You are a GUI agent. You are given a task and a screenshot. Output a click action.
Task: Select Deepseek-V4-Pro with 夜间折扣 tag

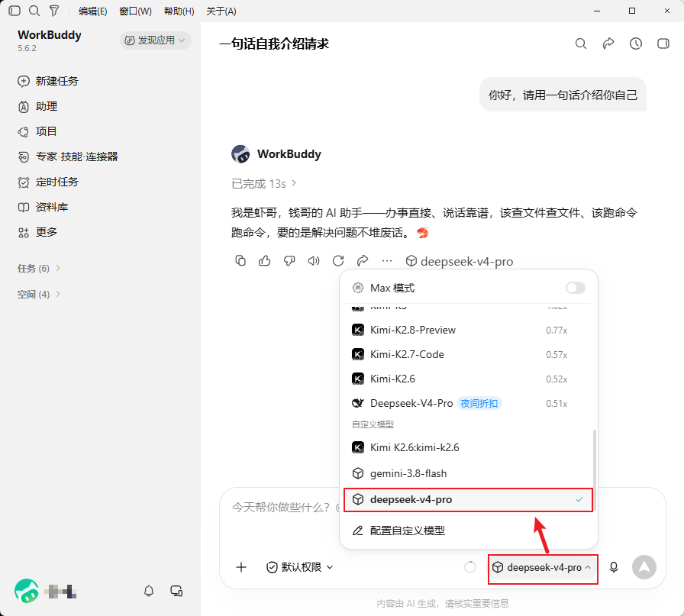(468, 404)
